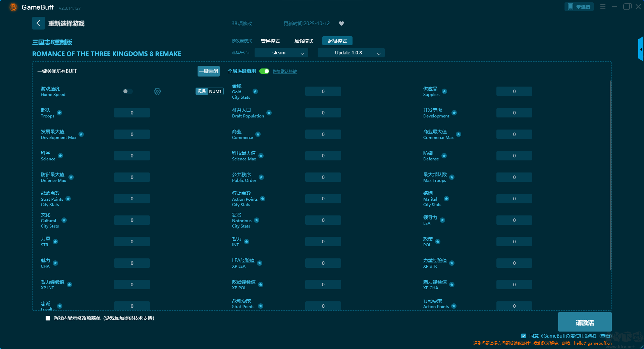Image resolution: width=644 pixels, height=349 pixels.
Task: Toggle the global hotkey enable switch
Action: tap(264, 71)
